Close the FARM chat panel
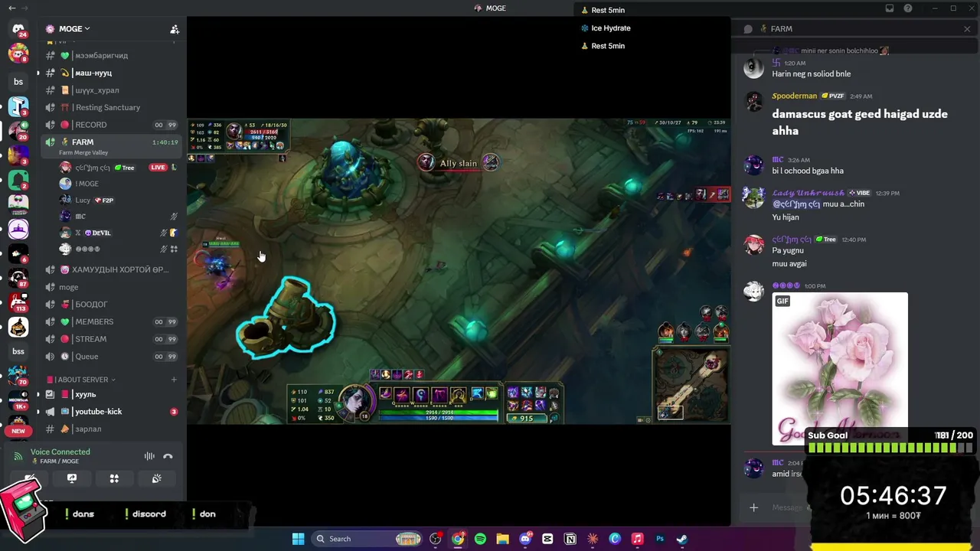 point(967,29)
